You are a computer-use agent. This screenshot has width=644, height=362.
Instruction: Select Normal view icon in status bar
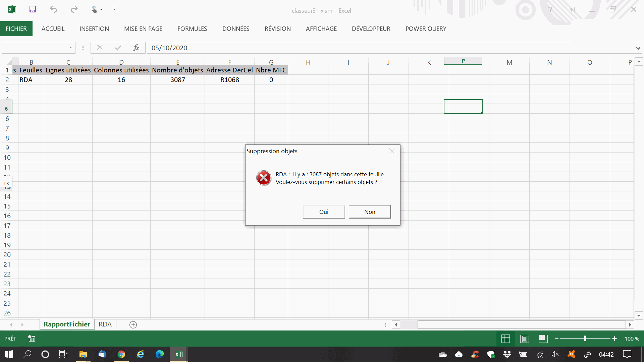[x=505, y=339]
